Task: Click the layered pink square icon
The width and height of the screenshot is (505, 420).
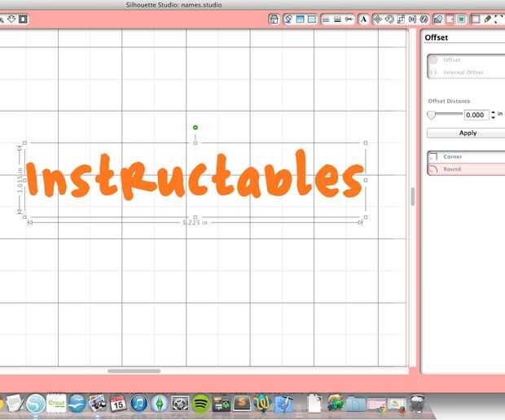Action: [475, 20]
